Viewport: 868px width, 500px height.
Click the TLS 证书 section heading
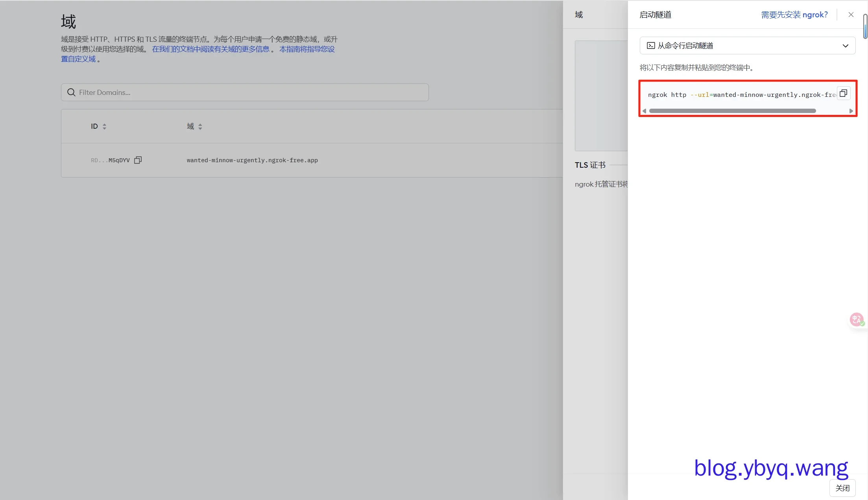[590, 165]
